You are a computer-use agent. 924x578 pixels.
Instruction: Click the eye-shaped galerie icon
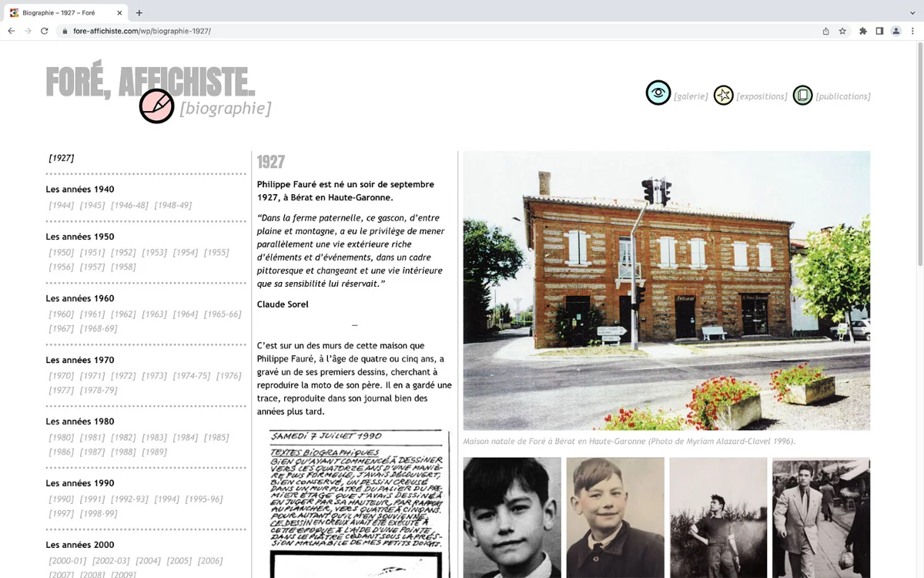coord(658,93)
